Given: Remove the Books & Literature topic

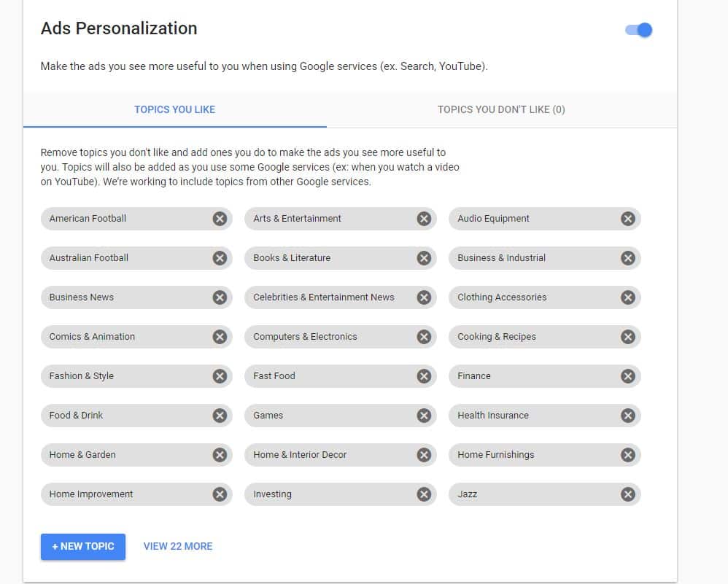Looking at the screenshot, I should (424, 257).
